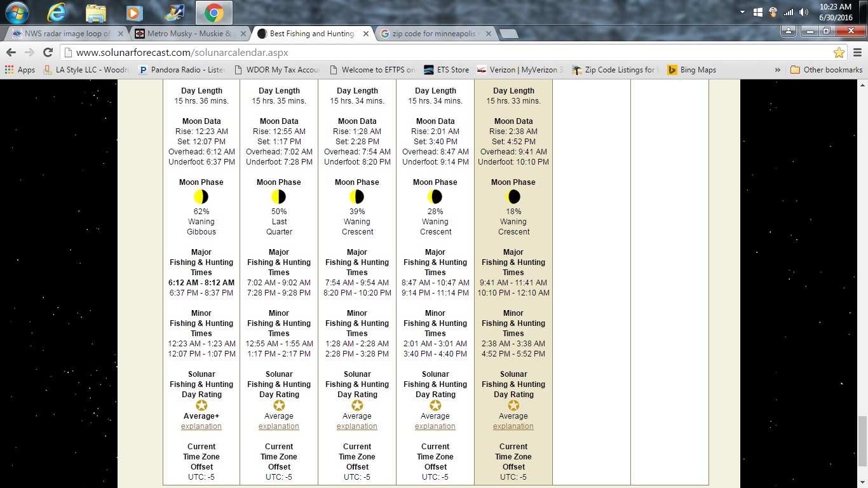Open the Apps shortcut in bookmarks bar
The height and width of the screenshot is (488, 868).
[x=20, y=70]
